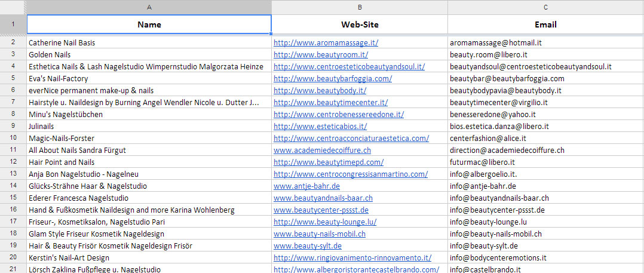Select row 10 header
The height and width of the screenshot is (273, 644).
pyautogui.click(x=13, y=138)
